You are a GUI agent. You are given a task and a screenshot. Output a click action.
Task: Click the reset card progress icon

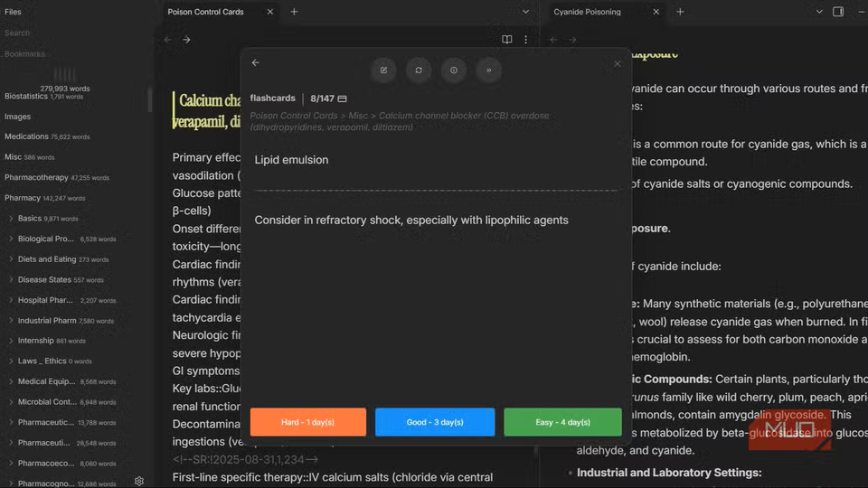click(x=419, y=70)
